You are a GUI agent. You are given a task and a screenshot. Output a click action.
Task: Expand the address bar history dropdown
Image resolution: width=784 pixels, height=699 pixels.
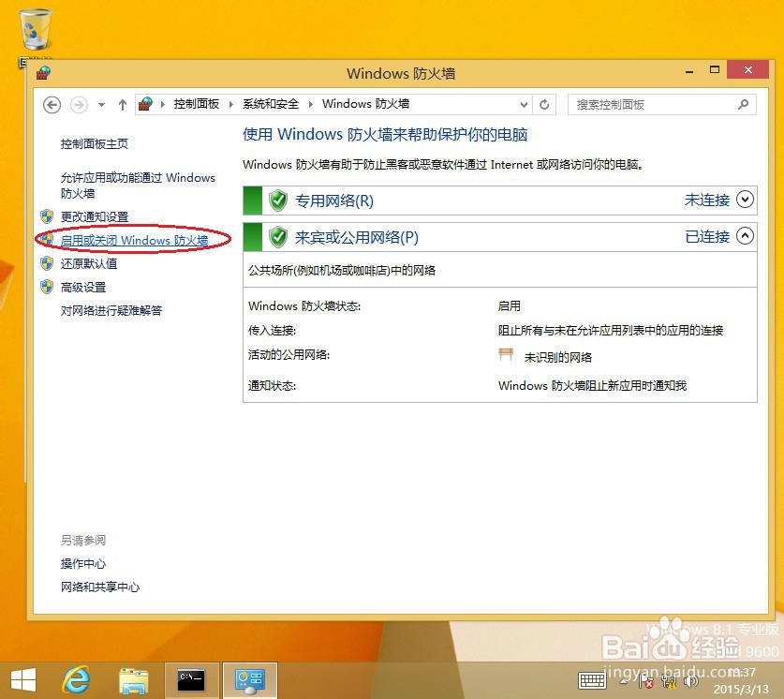click(x=524, y=105)
